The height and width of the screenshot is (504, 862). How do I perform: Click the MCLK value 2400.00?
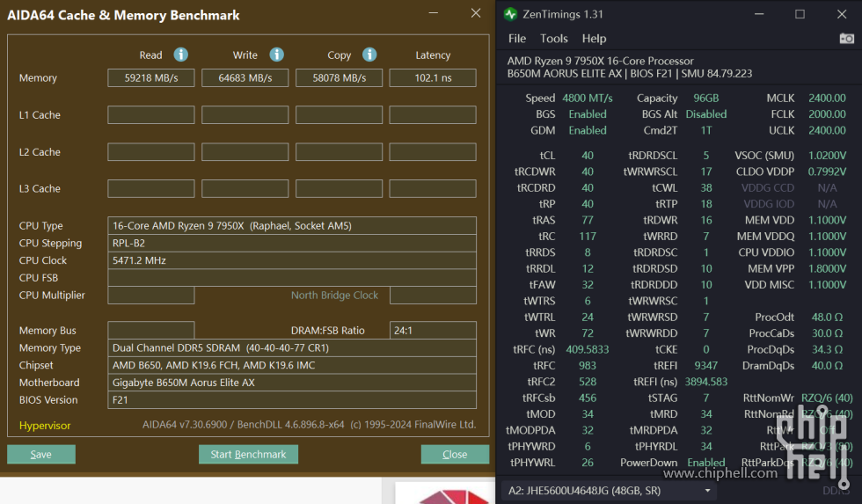click(827, 98)
